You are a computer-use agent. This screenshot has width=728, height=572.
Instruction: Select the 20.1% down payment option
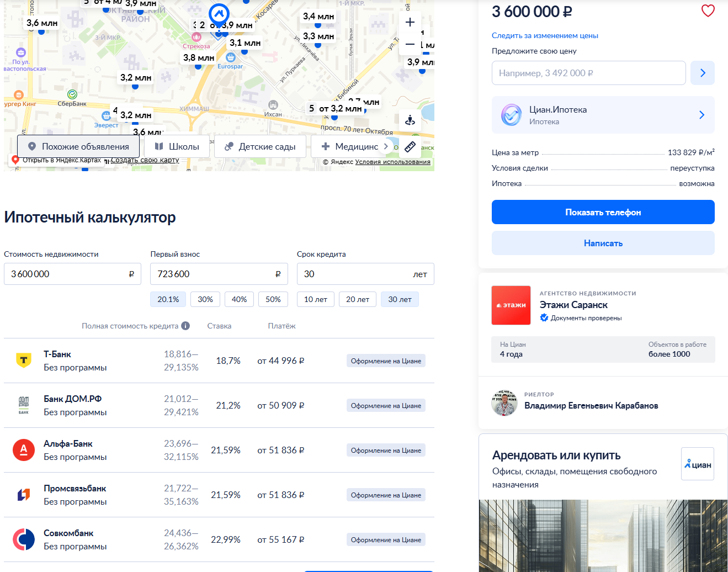[x=168, y=299]
